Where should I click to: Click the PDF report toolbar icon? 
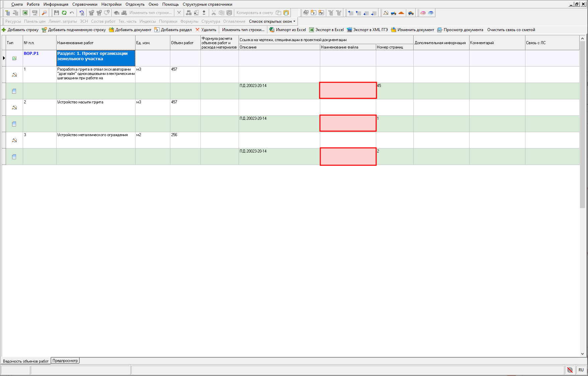tap(34, 13)
